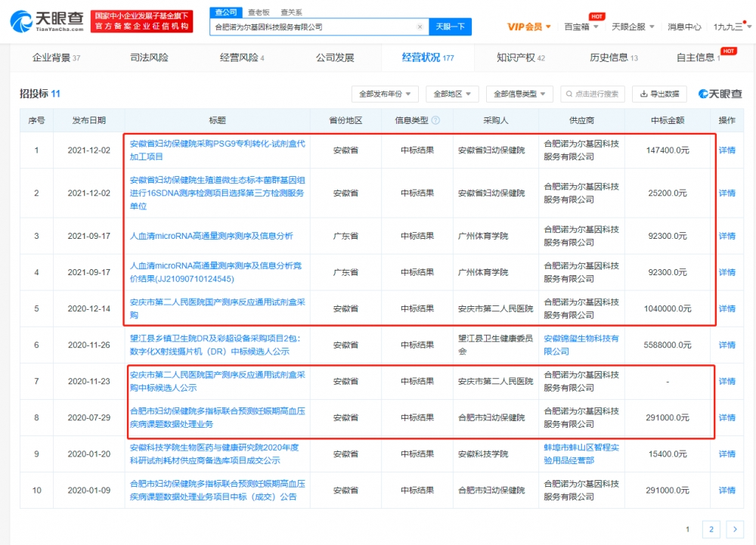
Task: Go to page 2 of results
Action: (x=711, y=529)
